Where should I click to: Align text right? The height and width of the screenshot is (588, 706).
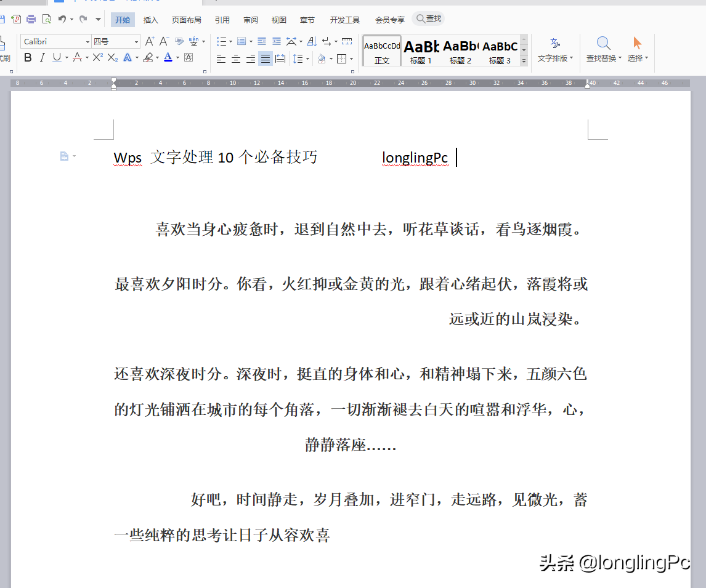[x=251, y=58]
